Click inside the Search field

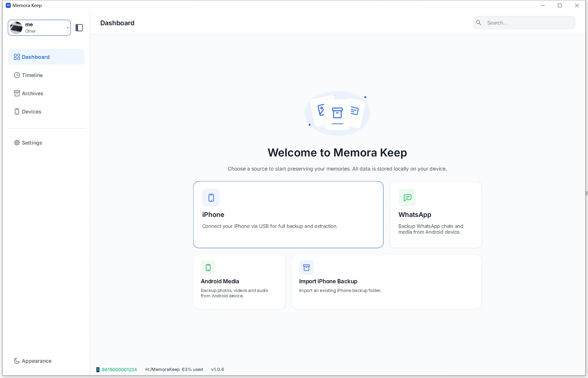pos(524,23)
